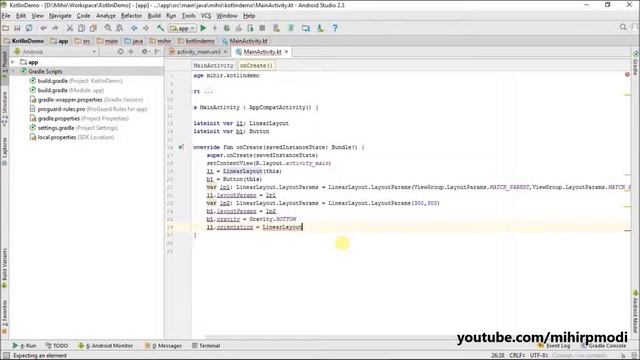Click the Make Project hammer icon
Image resolution: width=640 pixels, height=360 pixels.
(160, 28)
